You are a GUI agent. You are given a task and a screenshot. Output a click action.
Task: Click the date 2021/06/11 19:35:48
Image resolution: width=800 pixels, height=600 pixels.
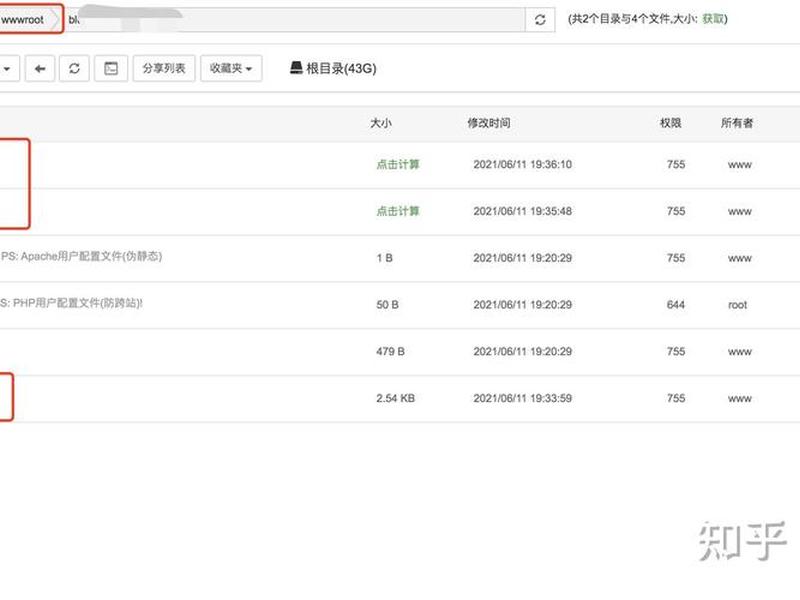(x=522, y=211)
